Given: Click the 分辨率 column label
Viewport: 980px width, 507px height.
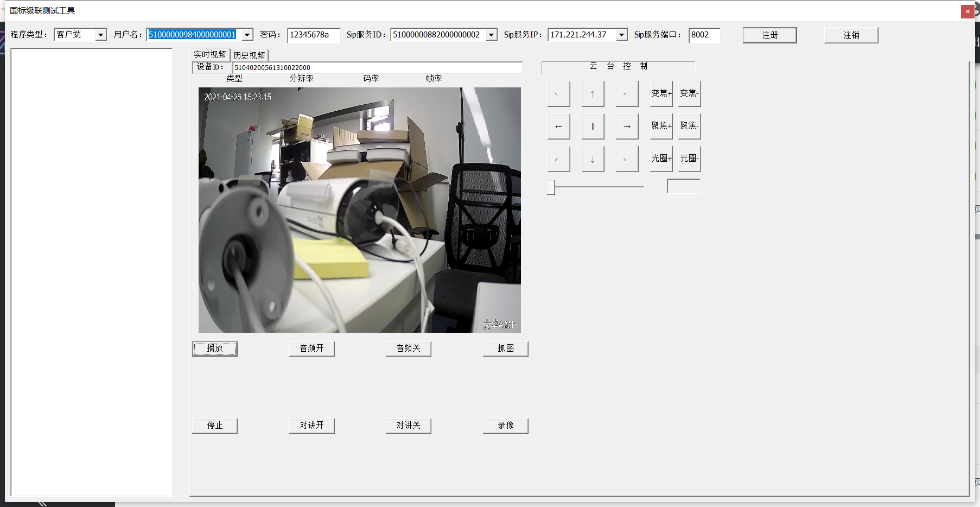Looking at the screenshot, I should [x=301, y=79].
